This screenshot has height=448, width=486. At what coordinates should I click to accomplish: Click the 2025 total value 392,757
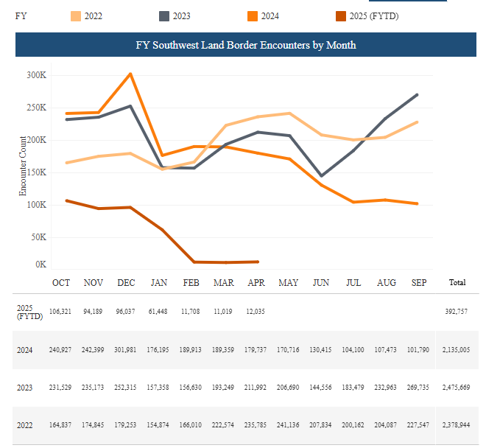coord(457,312)
